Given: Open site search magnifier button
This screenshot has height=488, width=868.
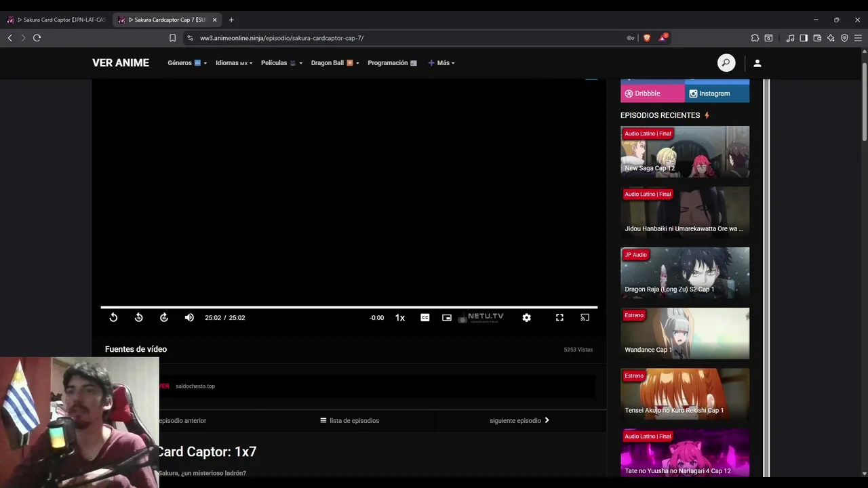Looking at the screenshot, I should pyautogui.click(x=726, y=63).
